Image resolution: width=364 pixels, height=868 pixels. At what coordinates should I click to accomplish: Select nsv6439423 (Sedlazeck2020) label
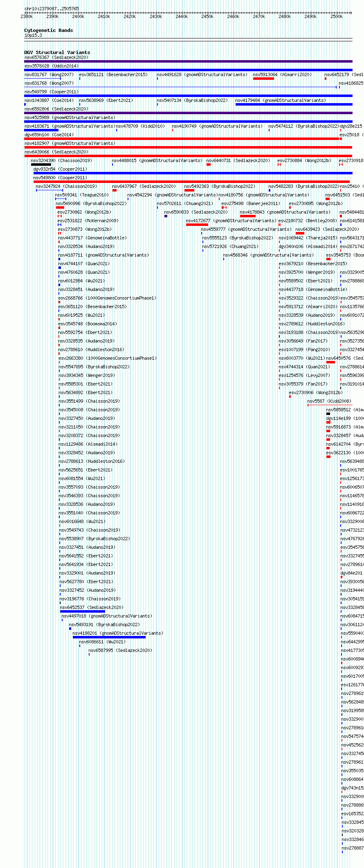point(328,229)
